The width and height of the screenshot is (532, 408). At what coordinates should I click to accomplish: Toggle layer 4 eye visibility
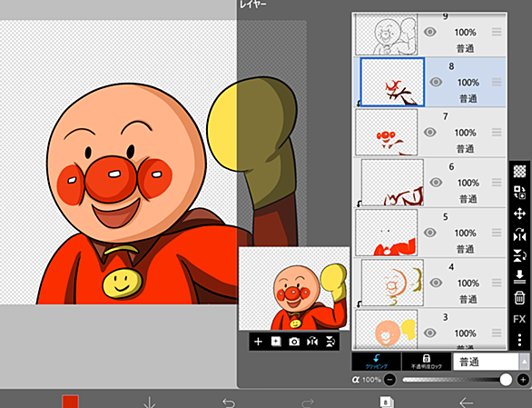click(436, 283)
